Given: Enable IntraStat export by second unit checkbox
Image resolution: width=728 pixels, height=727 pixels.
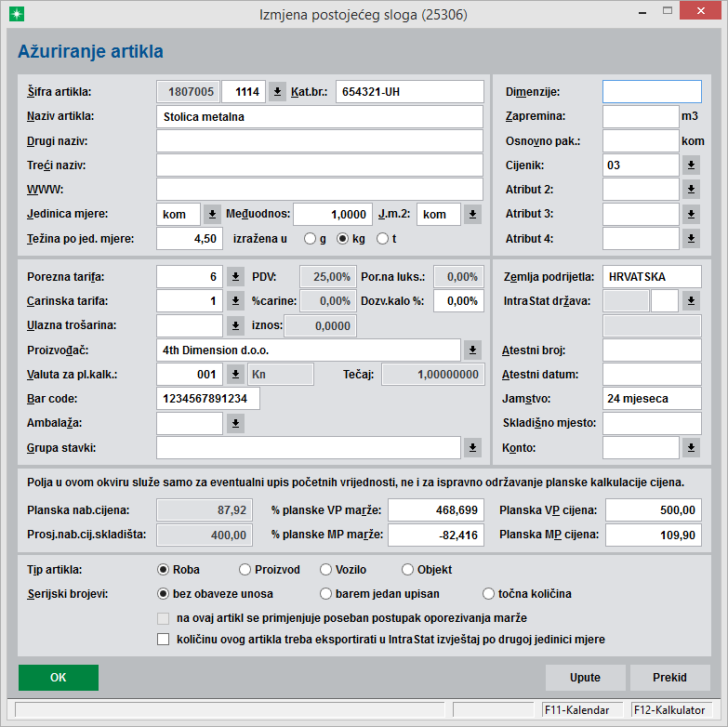Looking at the screenshot, I should pyautogui.click(x=164, y=639).
